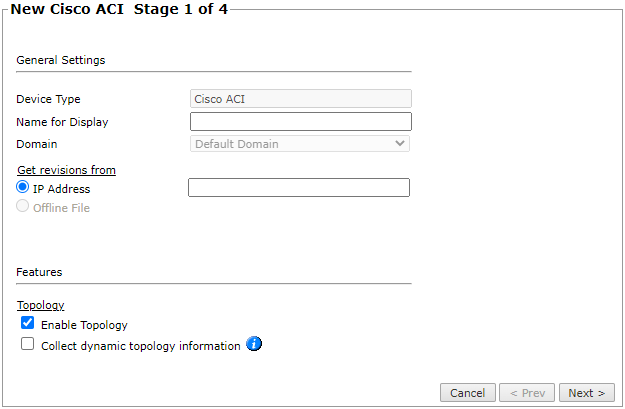This screenshot has width=625, height=409.
Task: Select the IP Address radio button
Action: click(x=23, y=187)
